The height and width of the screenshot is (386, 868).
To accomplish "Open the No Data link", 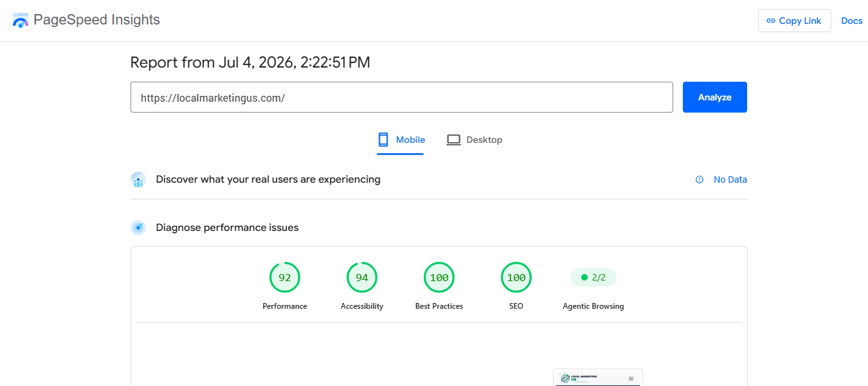I will [x=730, y=179].
